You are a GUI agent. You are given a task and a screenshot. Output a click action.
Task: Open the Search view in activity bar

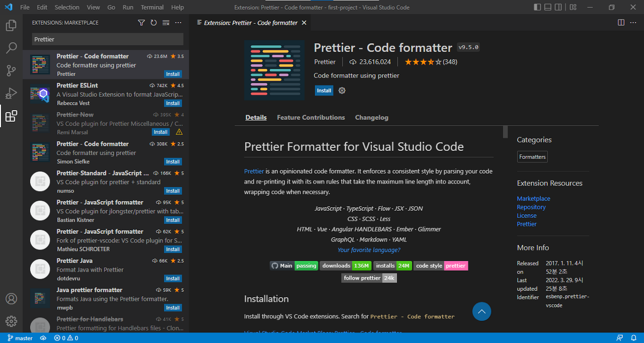(x=11, y=48)
